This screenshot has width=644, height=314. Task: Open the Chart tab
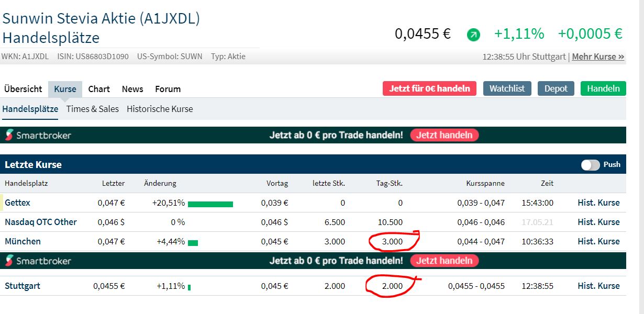pyautogui.click(x=99, y=89)
